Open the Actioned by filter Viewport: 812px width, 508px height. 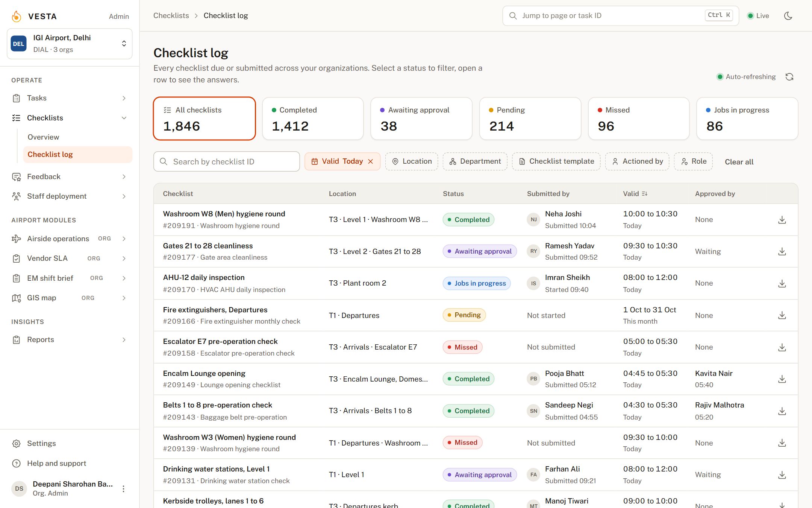(x=637, y=161)
